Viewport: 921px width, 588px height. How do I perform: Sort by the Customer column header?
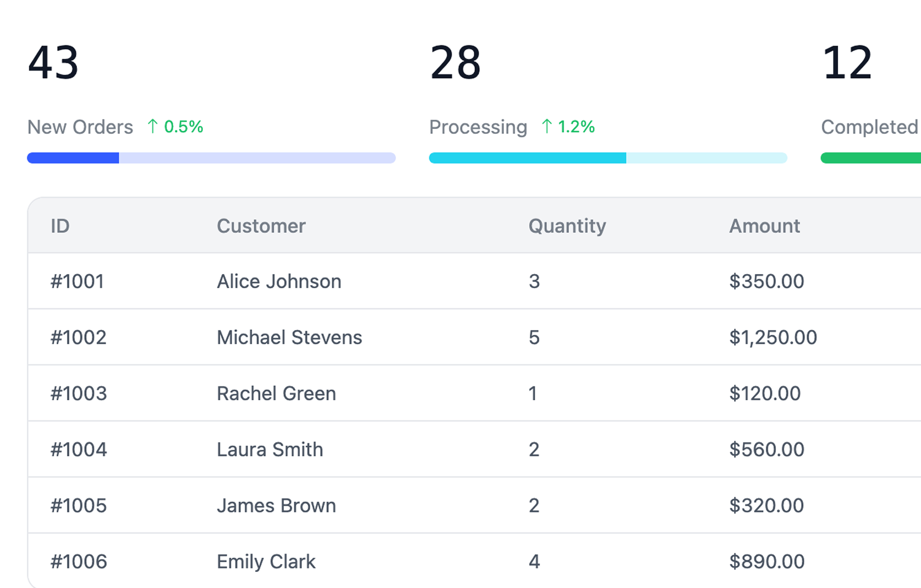[261, 226]
